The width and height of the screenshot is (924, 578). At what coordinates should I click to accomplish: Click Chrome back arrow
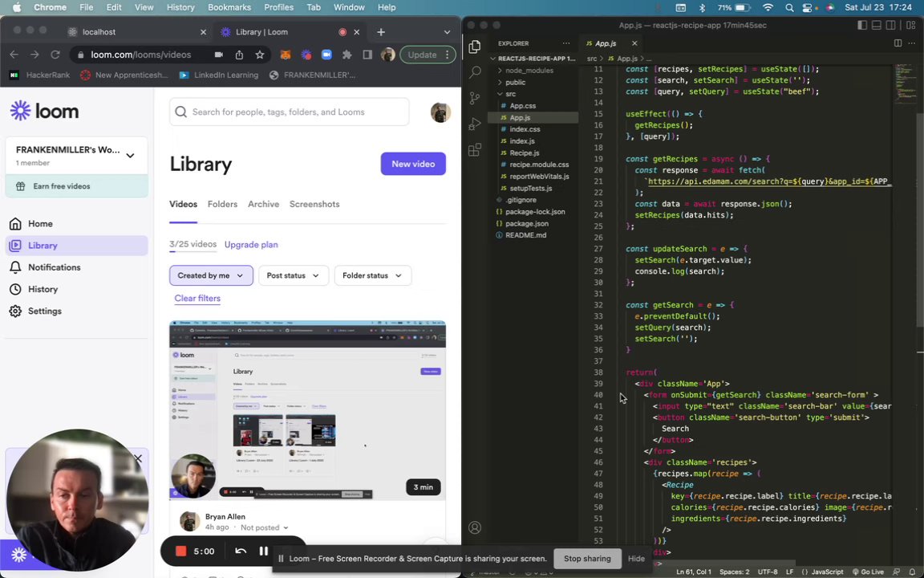point(14,55)
